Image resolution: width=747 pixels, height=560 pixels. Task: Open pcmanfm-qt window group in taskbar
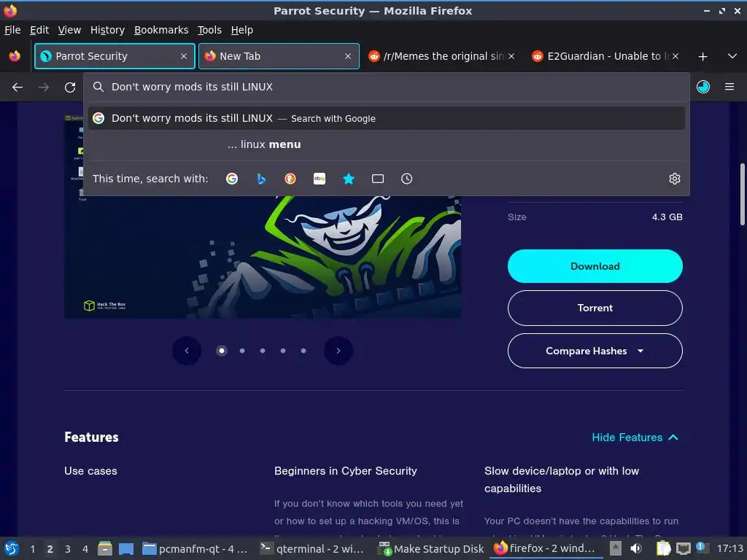coord(196,549)
